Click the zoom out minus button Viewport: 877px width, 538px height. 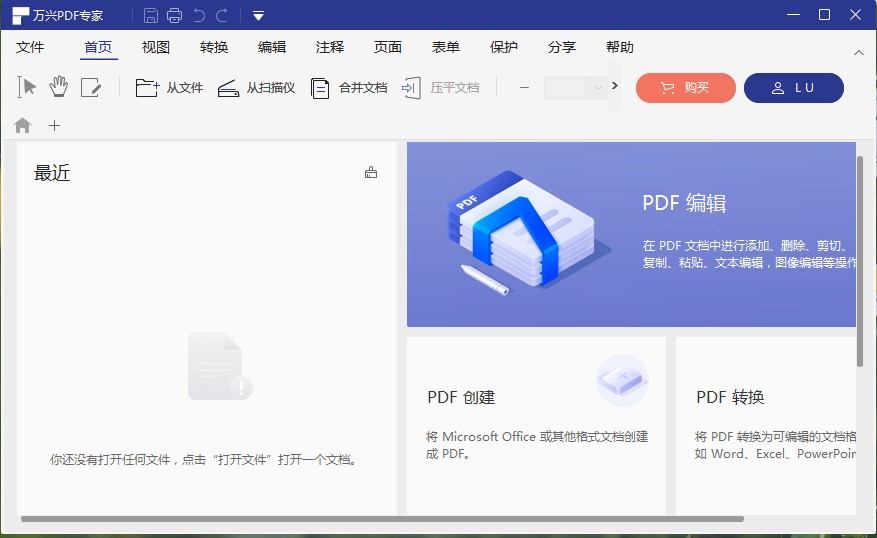tap(524, 88)
